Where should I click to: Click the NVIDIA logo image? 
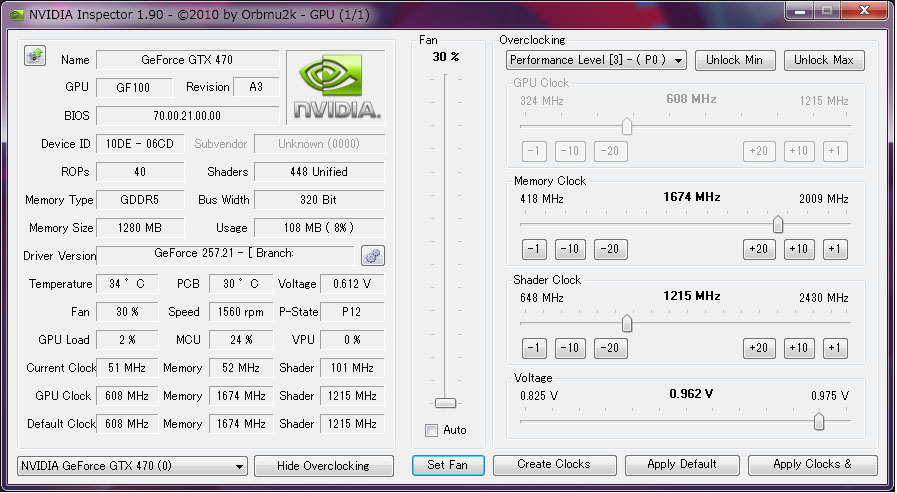pyautogui.click(x=336, y=87)
